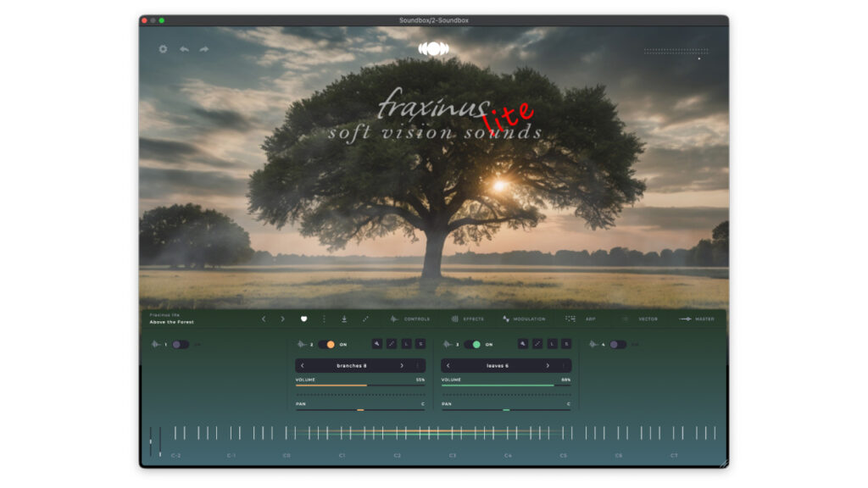
Task: Select the L icon on the branches 8 layer
Action: coord(405,343)
